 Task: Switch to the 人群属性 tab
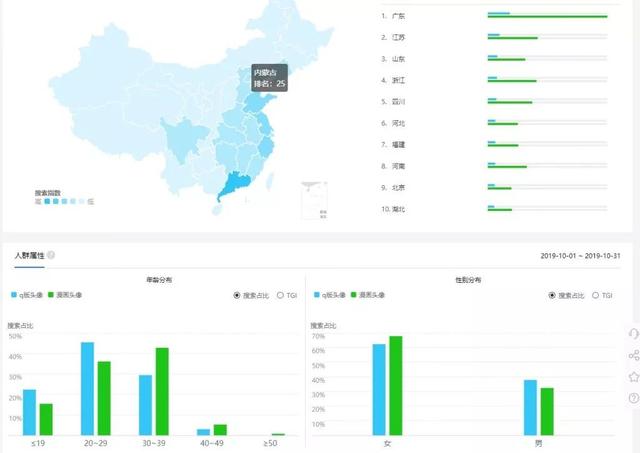tap(28, 255)
